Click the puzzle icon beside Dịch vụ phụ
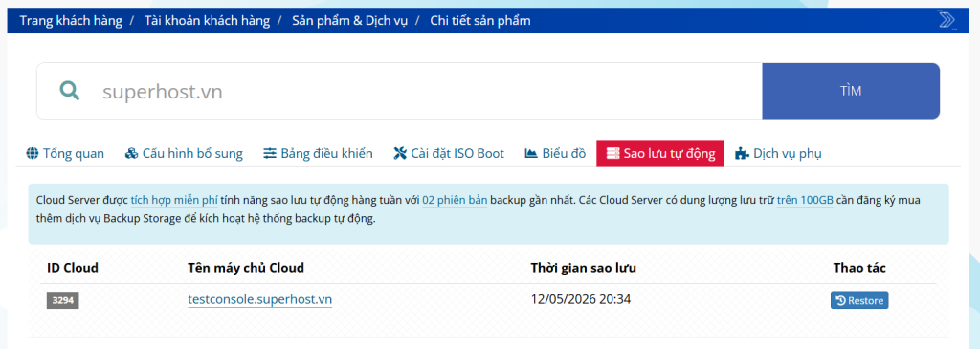The height and width of the screenshot is (349, 980). pos(742,153)
